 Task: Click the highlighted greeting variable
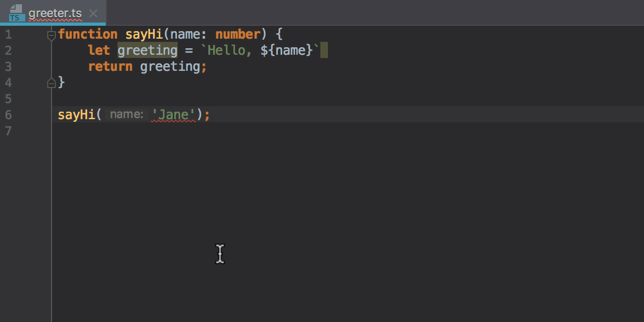click(147, 50)
